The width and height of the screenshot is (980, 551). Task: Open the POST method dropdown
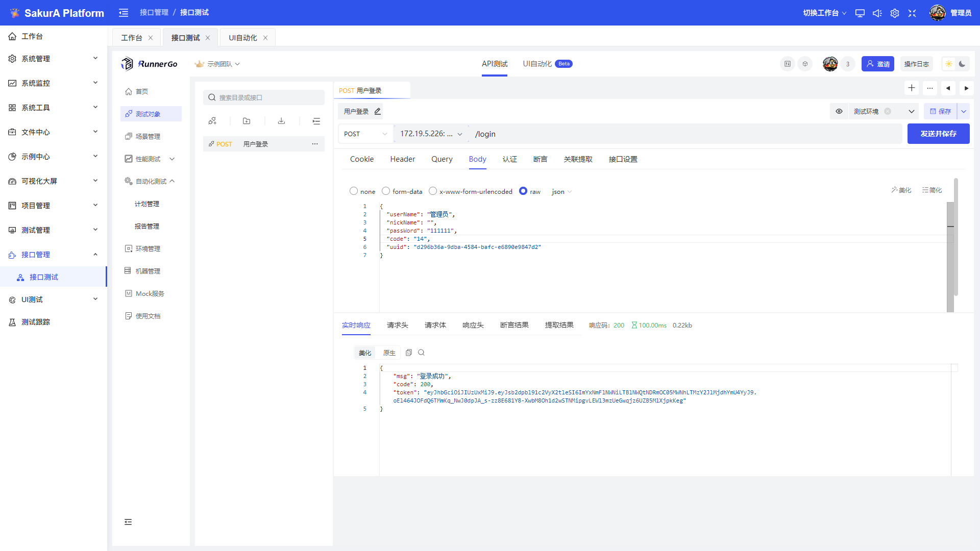coord(365,134)
